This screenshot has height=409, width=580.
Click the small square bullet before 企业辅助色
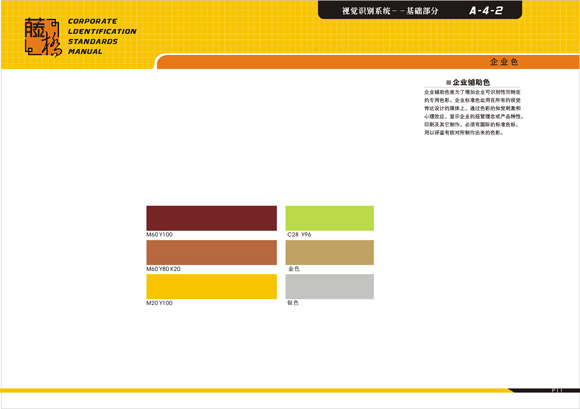tap(448, 82)
